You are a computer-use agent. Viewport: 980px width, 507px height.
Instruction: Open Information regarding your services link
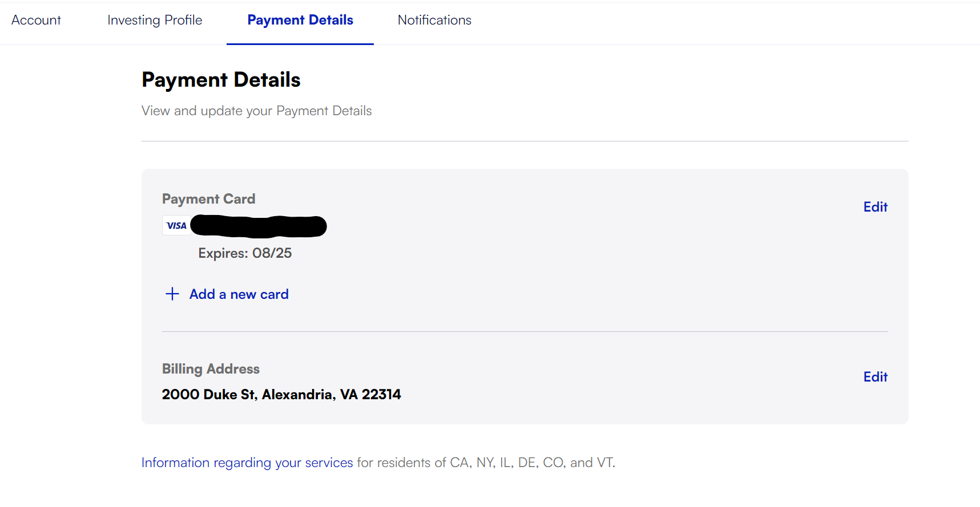(247, 463)
